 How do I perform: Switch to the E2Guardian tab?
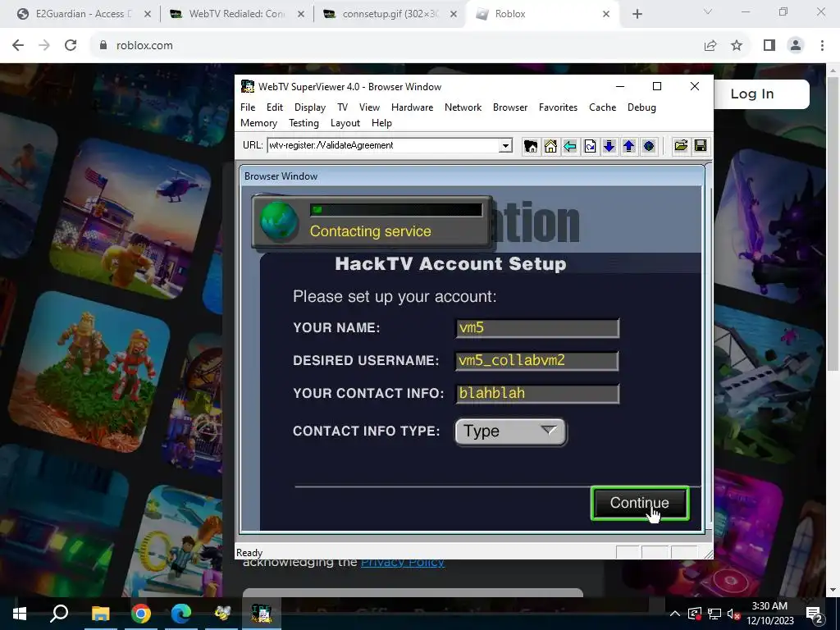[83, 14]
